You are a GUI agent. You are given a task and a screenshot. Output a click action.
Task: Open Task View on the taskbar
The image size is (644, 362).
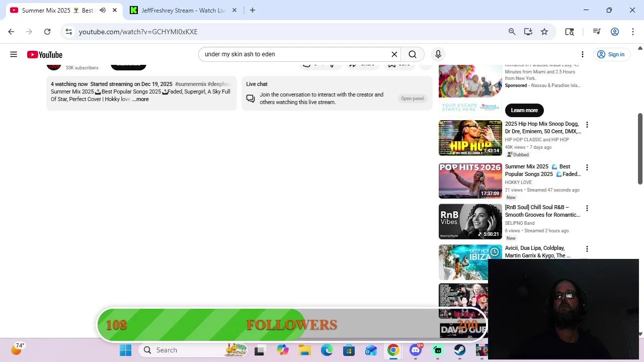pyautogui.click(x=259, y=350)
